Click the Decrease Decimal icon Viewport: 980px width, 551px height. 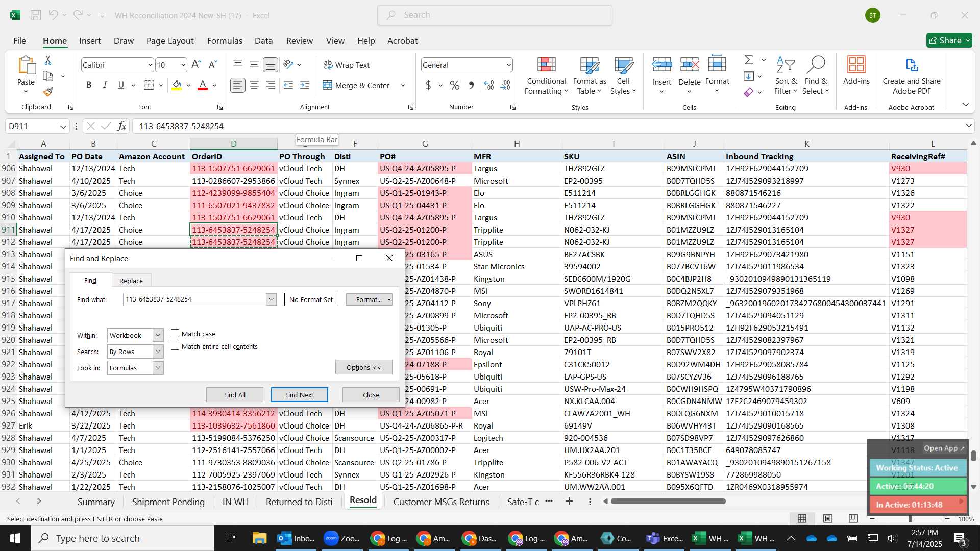point(506,85)
